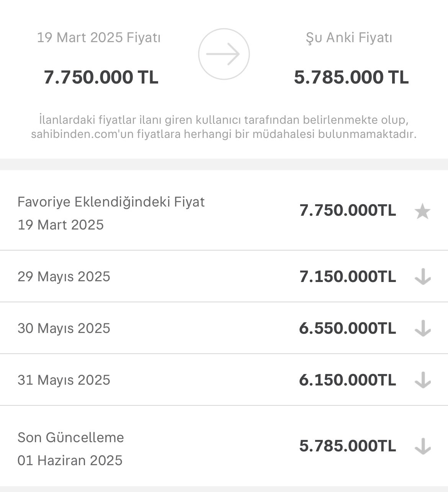Select the 31 Mayıs 2025 entry
Image resolution: width=448 pixels, height=492 pixels.
coord(64,380)
